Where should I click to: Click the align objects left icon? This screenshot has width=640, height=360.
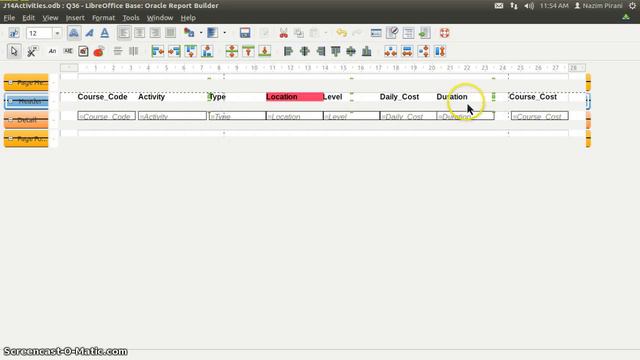point(288,51)
